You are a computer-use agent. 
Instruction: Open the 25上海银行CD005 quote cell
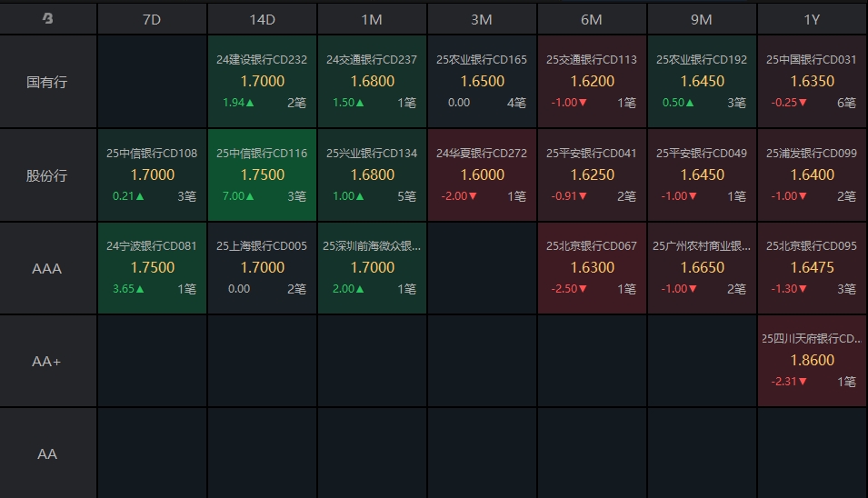coord(262,268)
